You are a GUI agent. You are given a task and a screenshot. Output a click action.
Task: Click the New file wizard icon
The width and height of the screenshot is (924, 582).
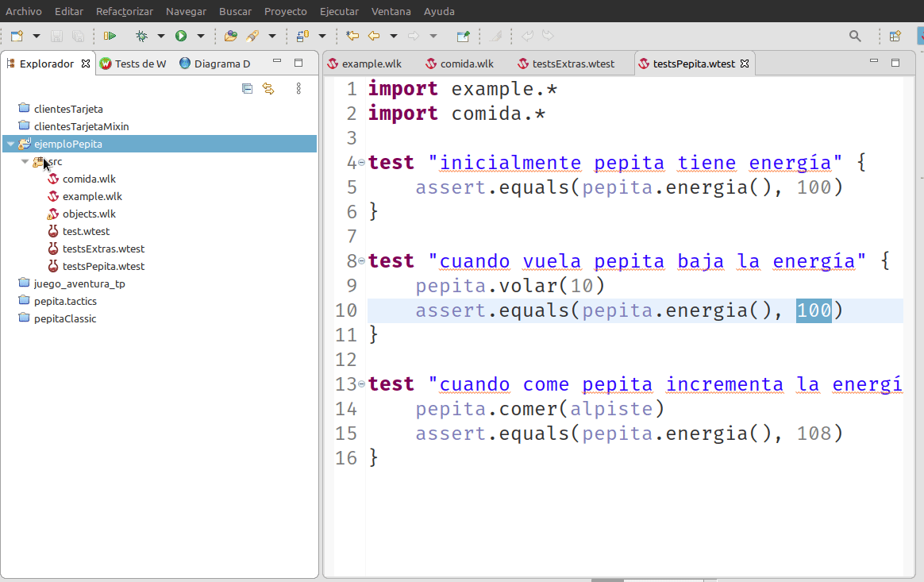[x=17, y=36]
